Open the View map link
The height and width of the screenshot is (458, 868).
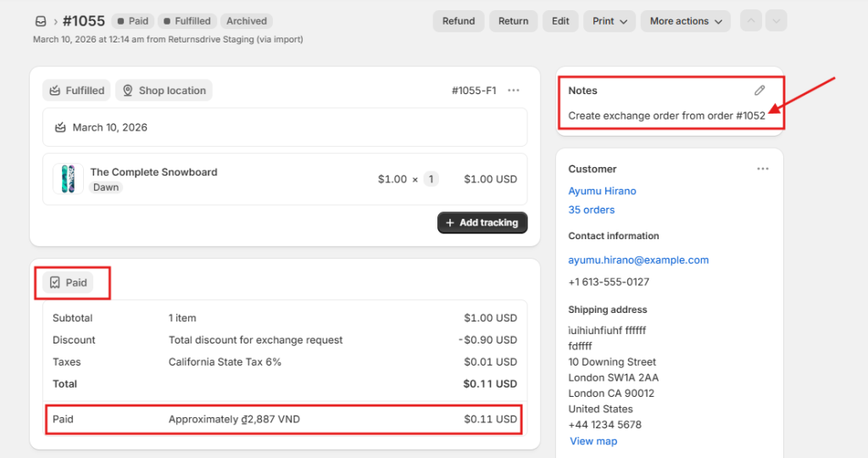coord(593,441)
